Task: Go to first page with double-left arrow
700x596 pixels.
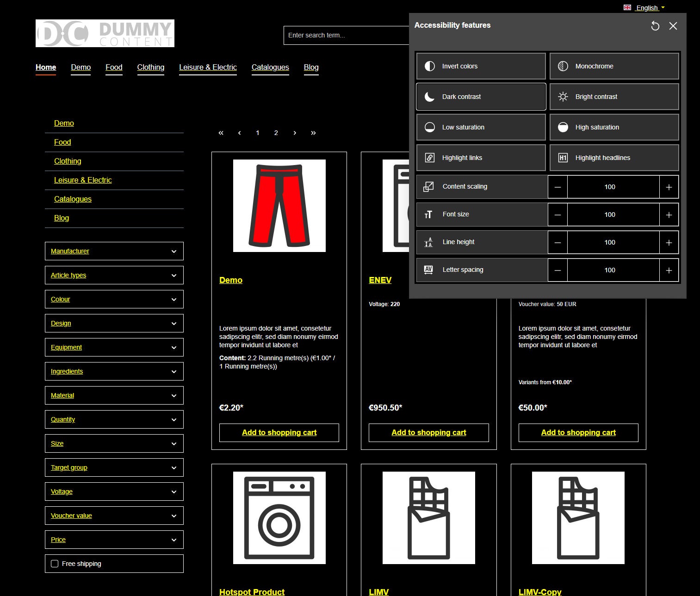Action: click(221, 133)
